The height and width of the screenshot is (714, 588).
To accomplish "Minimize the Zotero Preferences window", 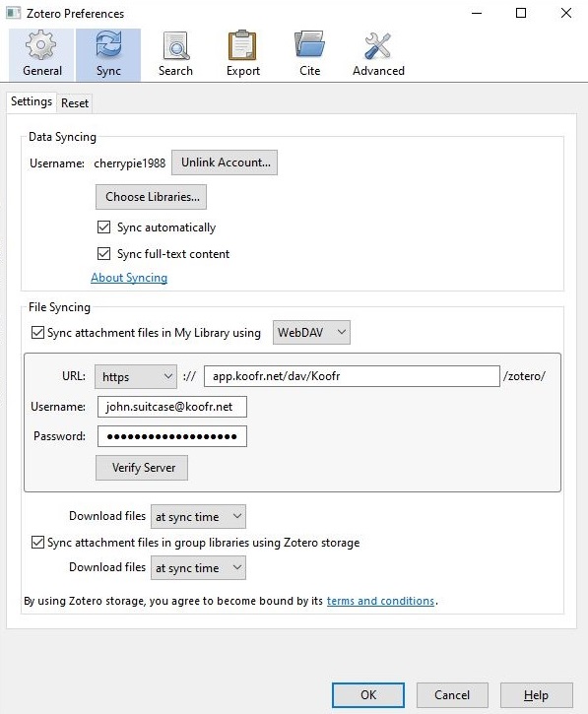I will coord(477,13).
